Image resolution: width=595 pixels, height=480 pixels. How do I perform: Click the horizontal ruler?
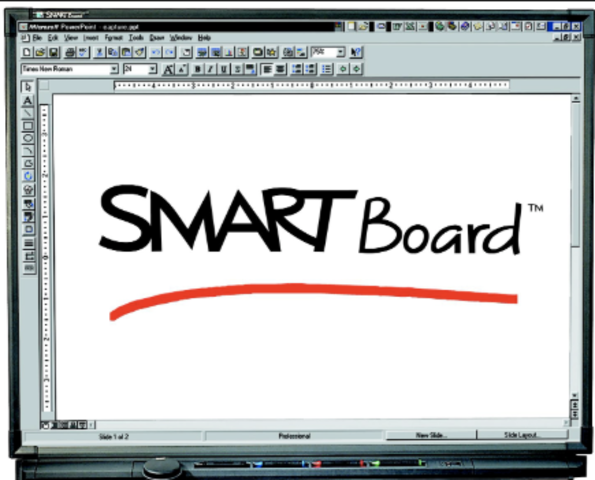point(311,85)
